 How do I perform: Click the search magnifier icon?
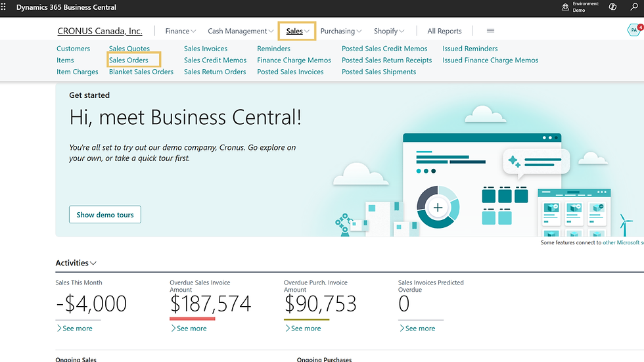pos(634,7)
